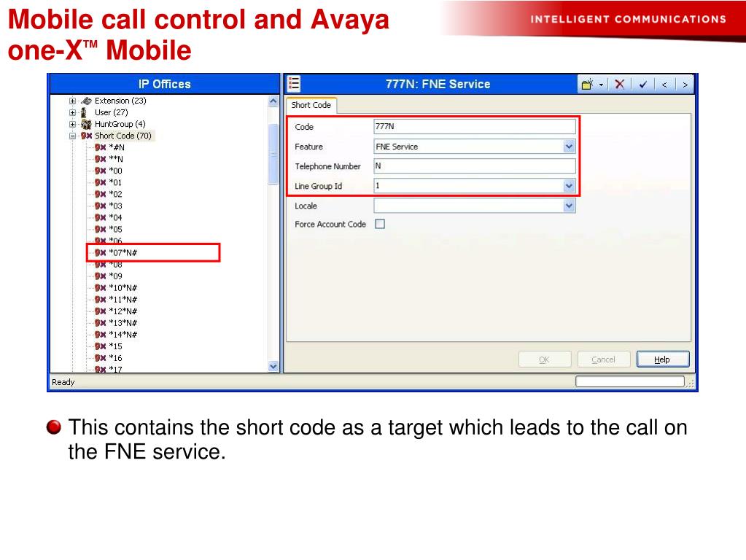Select the *15 short code entry
746x560 pixels.
click(x=116, y=346)
